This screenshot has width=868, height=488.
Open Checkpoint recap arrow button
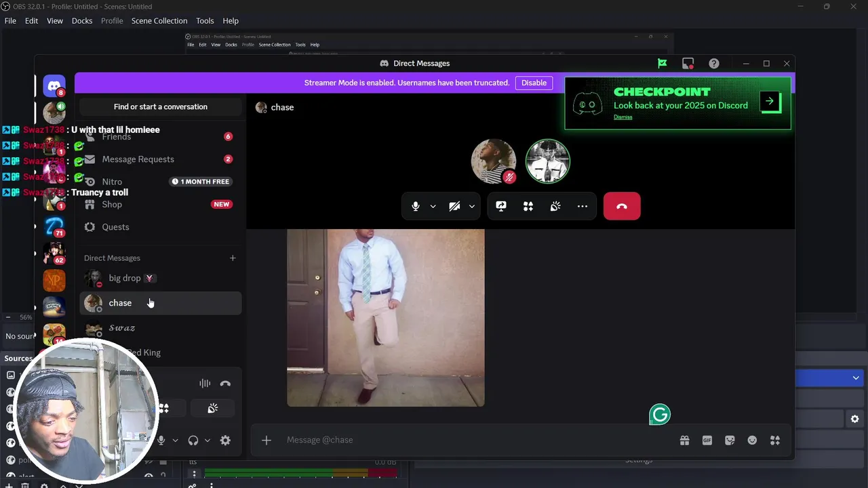point(770,102)
